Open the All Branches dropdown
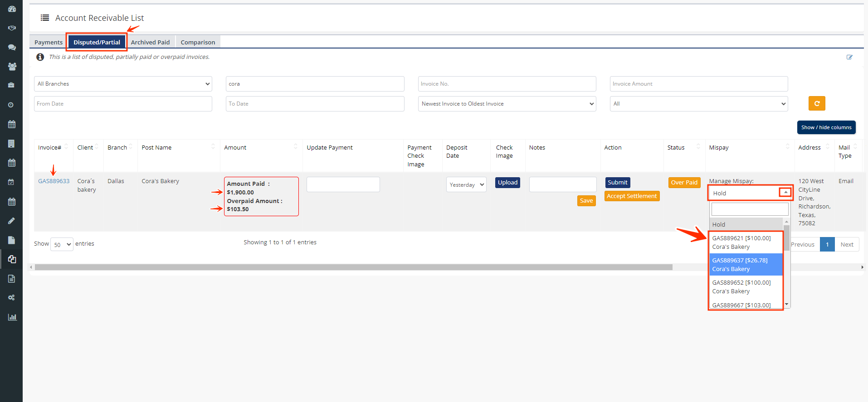 [x=123, y=84]
